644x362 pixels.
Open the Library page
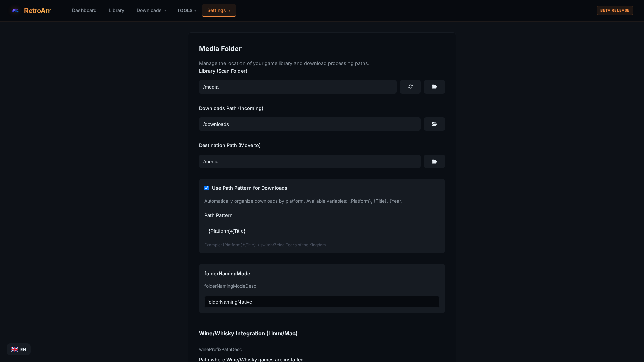pos(116,10)
